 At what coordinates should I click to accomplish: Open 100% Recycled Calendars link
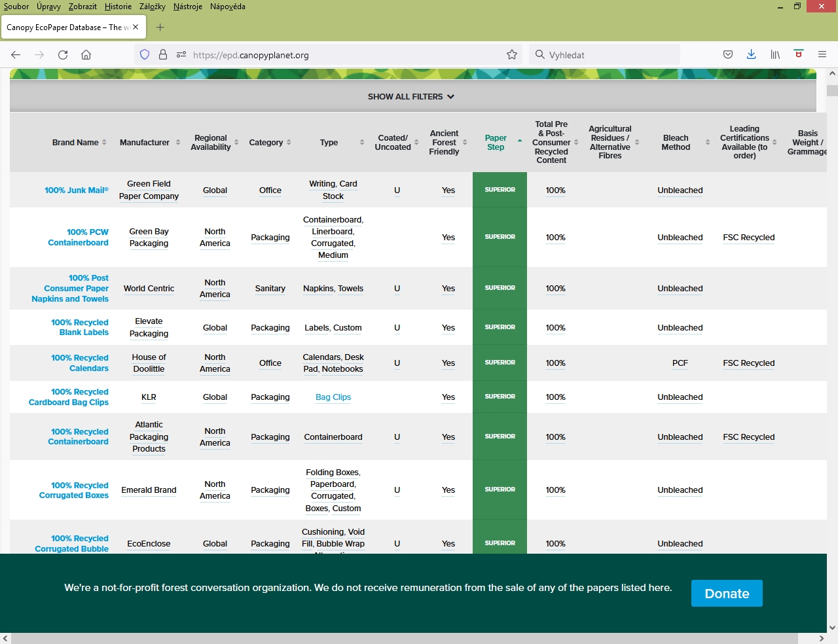pos(80,363)
